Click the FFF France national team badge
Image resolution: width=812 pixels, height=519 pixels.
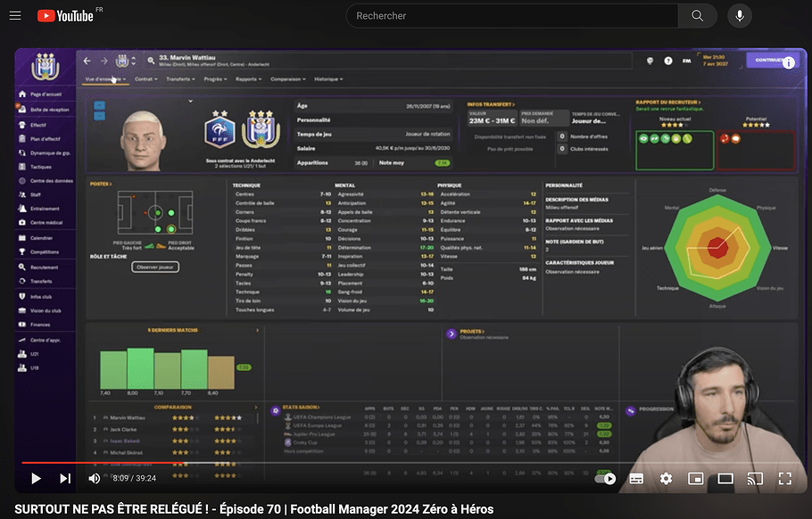coord(220,131)
